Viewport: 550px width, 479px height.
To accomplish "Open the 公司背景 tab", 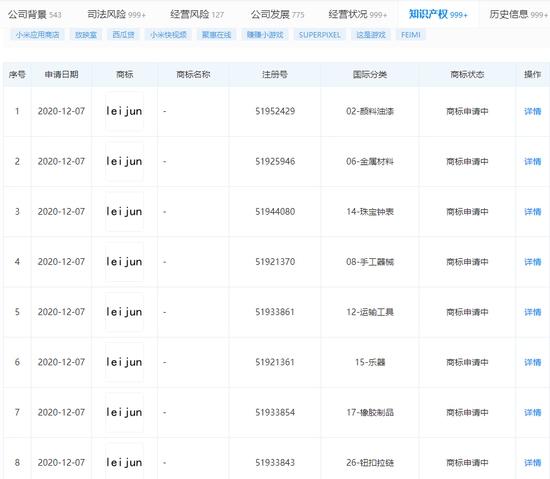I will point(35,14).
